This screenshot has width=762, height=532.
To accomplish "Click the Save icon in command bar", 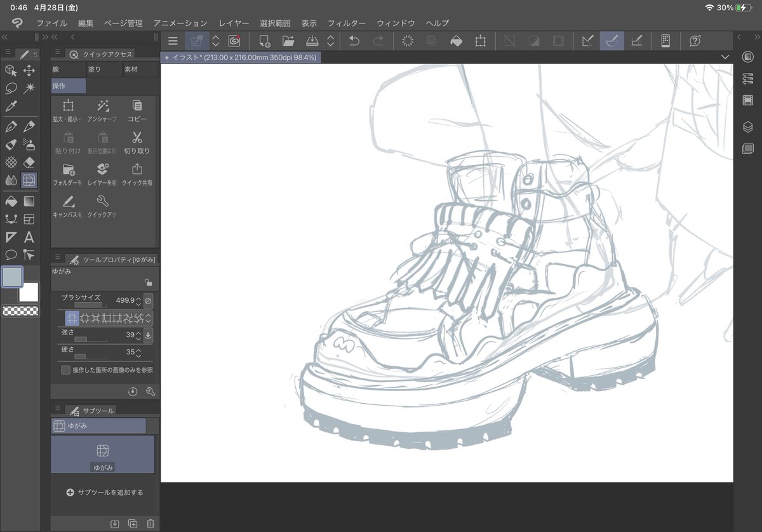I will [x=312, y=41].
